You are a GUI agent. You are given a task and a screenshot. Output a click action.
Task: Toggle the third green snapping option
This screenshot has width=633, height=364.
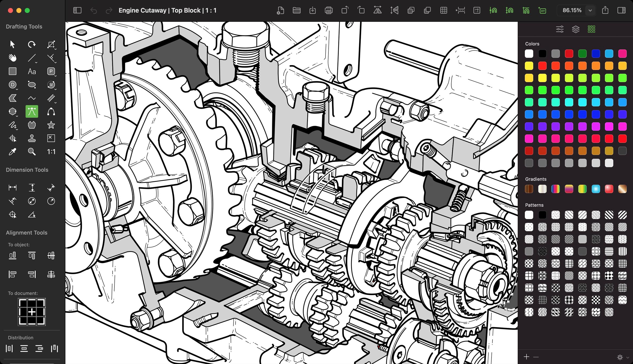pos(526,10)
